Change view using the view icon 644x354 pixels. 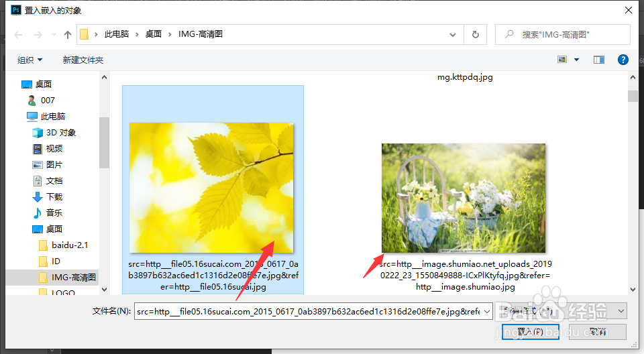562,60
